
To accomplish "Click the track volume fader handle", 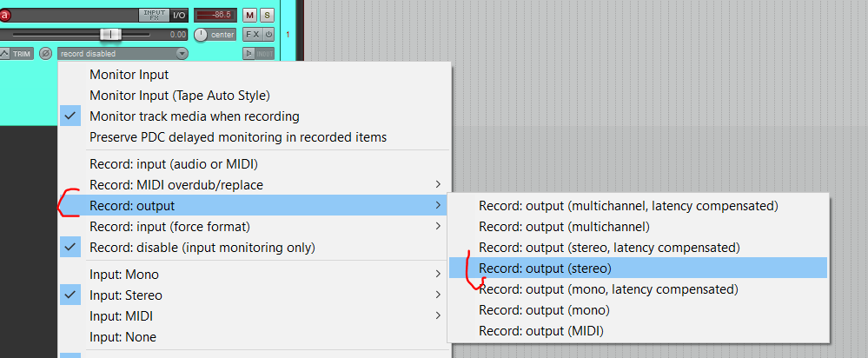I will click(109, 34).
